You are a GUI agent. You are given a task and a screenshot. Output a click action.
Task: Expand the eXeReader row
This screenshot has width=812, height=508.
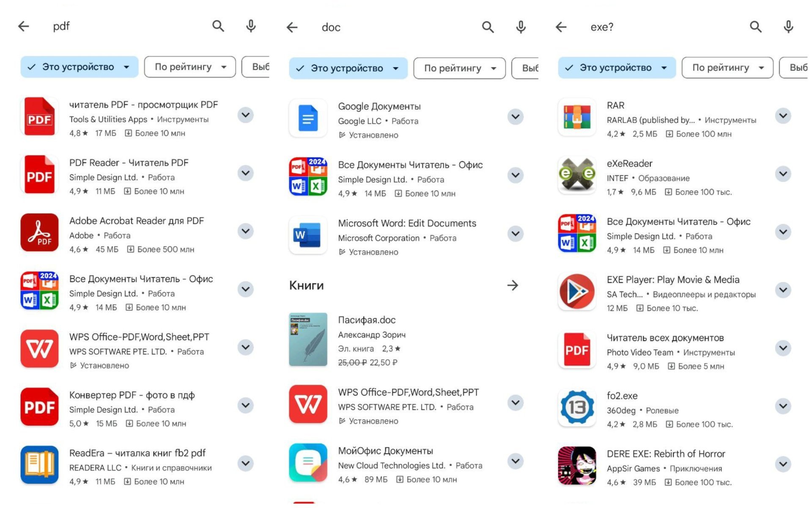[783, 174]
